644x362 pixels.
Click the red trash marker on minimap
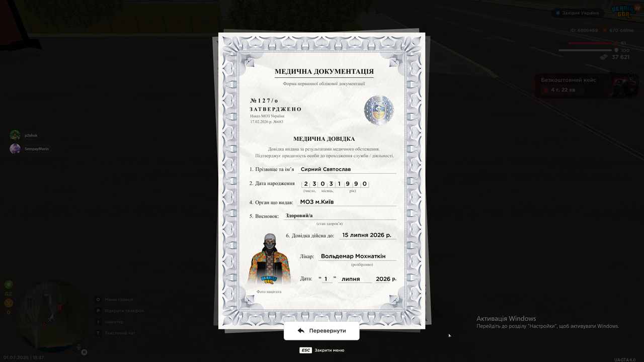pyautogui.click(x=59, y=307)
